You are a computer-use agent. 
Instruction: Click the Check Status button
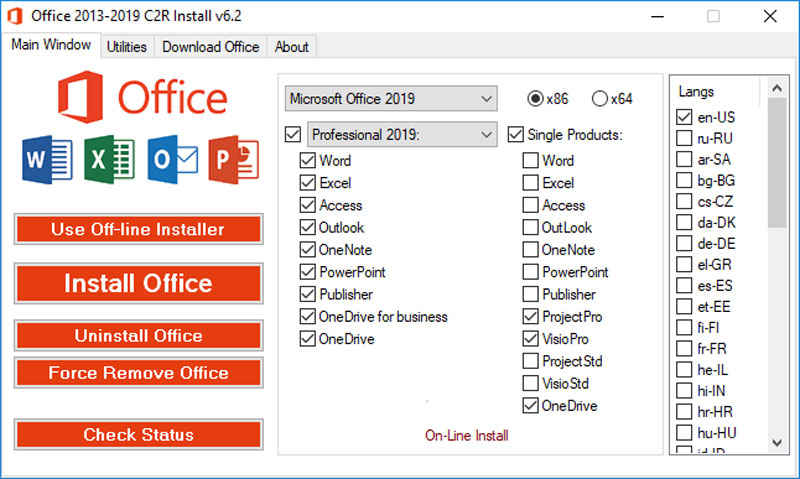[x=138, y=435]
